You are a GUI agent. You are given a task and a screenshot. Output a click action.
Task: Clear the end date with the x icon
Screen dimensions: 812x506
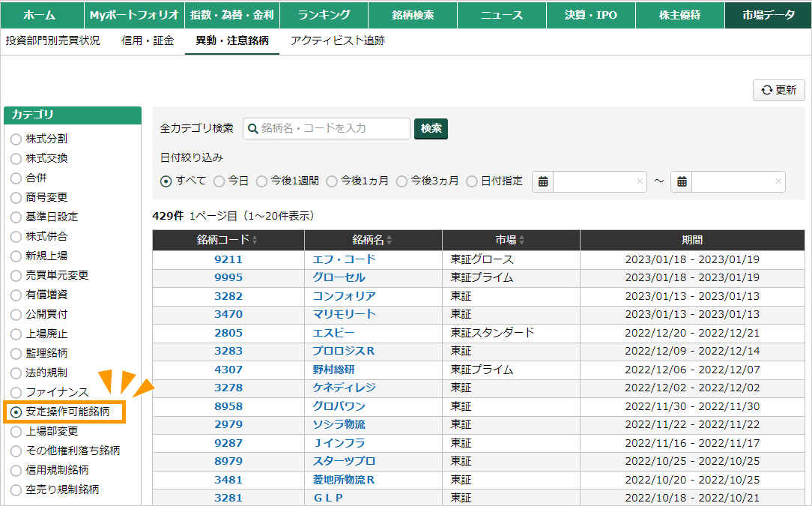point(778,181)
